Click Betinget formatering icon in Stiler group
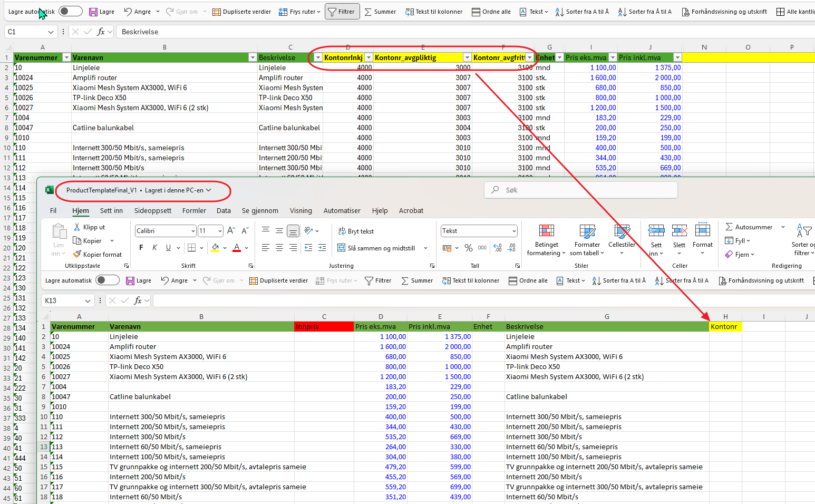This screenshot has width=815, height=504. point(546,231)
